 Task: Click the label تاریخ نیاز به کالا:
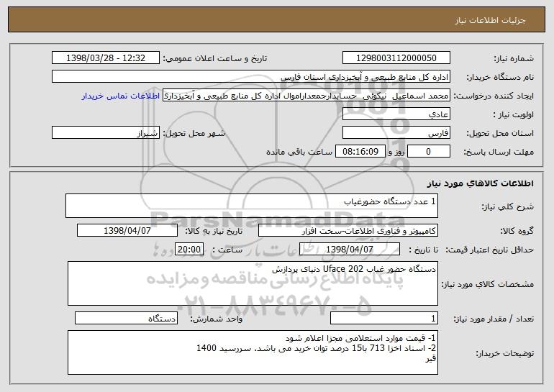(x=214, y=231)
